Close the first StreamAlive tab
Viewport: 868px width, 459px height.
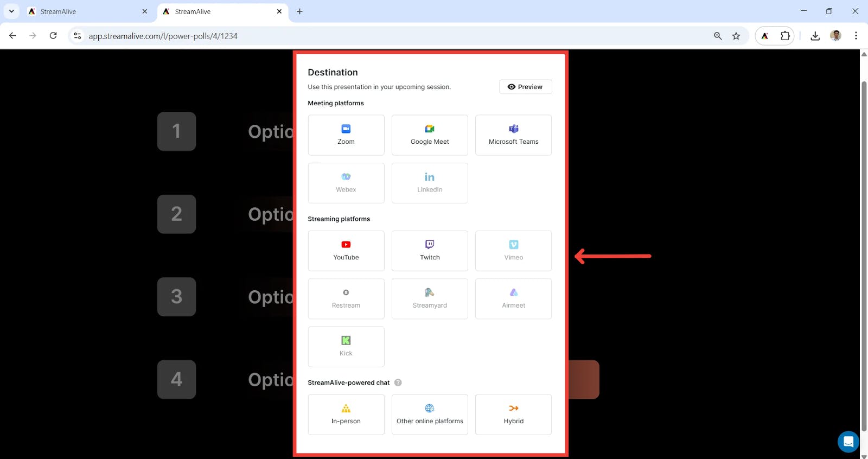145,11
